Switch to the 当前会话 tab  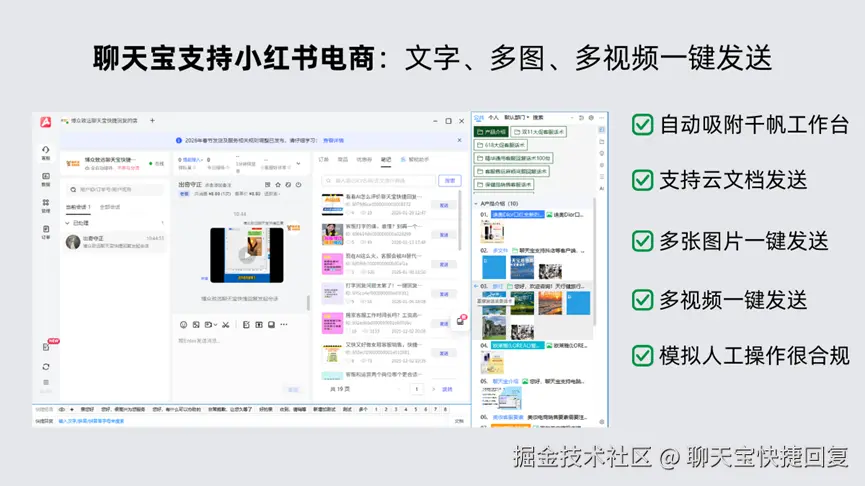coord(78,207)
